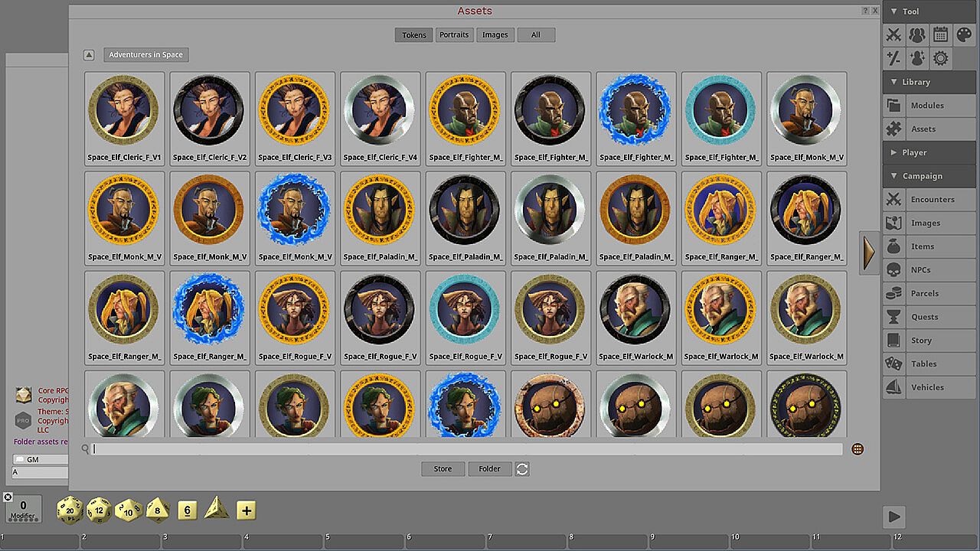Collapse the Tool section header
This screenshot has height=551, width=980.
coord(931,11)
